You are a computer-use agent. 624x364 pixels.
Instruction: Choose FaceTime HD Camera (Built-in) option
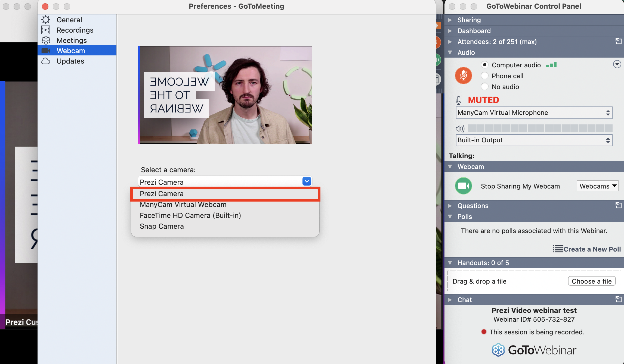point(190,215)
